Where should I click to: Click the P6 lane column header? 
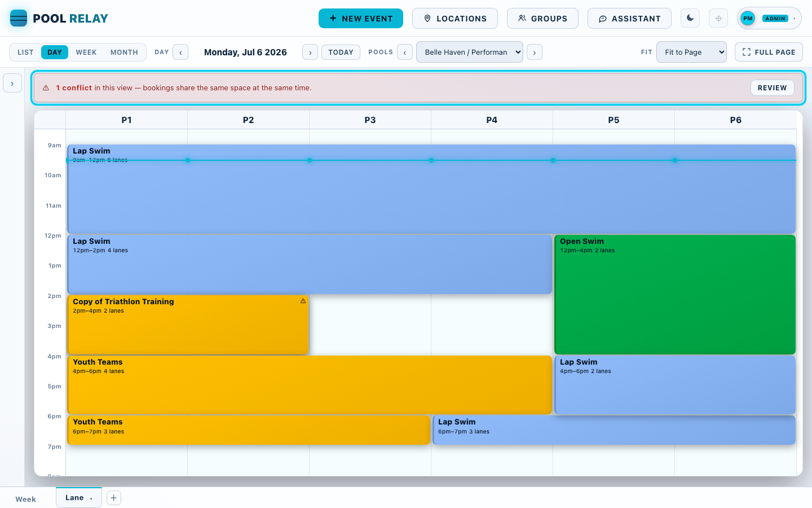735,120
